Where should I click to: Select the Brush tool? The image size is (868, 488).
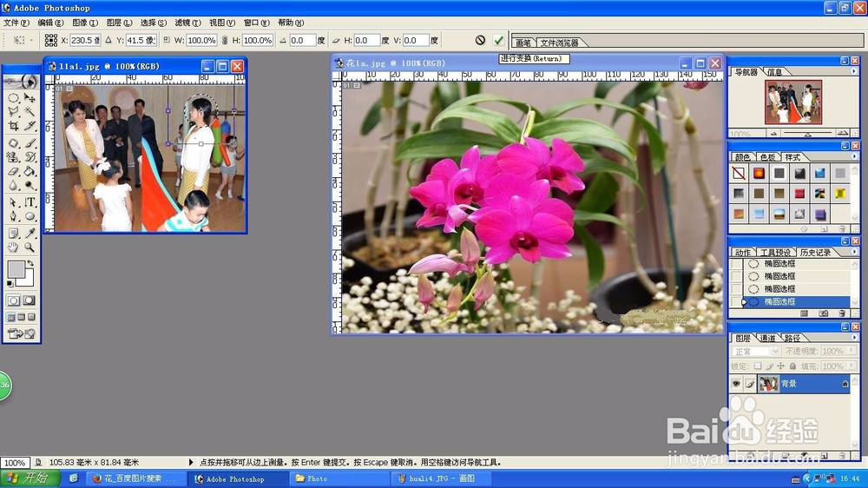pos(30,143)
